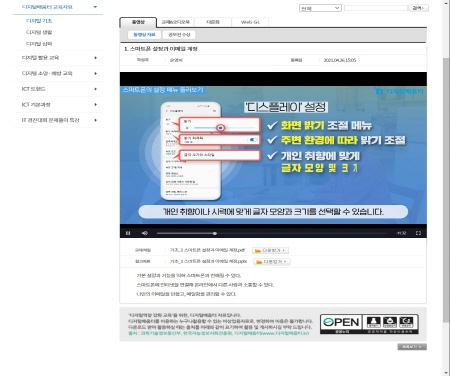The image size is (450, 376).
Task: Click the gray 목록보기 list button
Action: point(412,347)
